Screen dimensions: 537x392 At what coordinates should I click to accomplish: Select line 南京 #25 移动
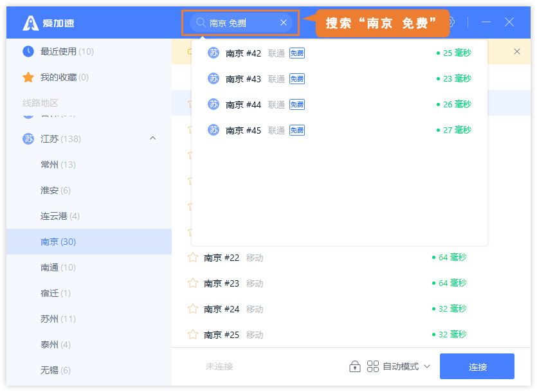pyautogui.click(x=351, y=334)
